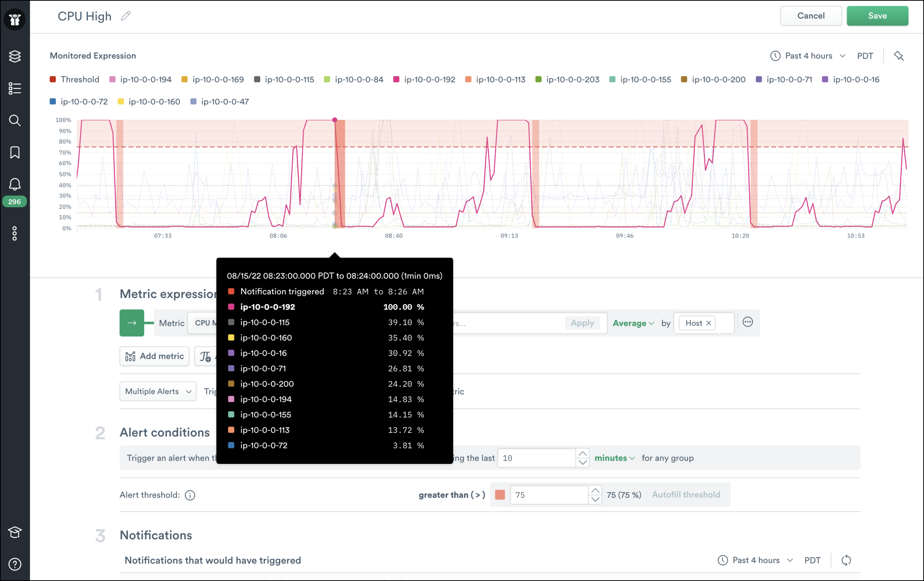This screenshot has width=924, height=581.
Task: Toggle ip-10-0-0-113 series in legend
Action: pos(495,79)
